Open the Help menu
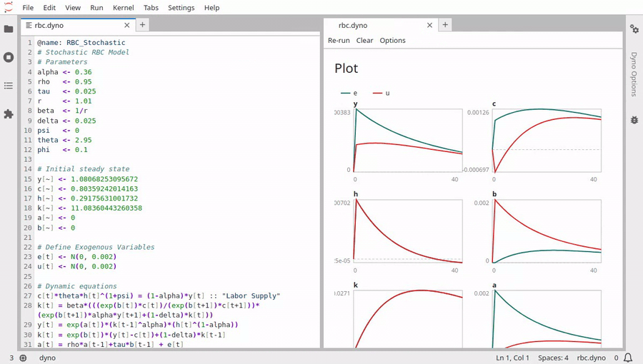 [x=212, y=8]
